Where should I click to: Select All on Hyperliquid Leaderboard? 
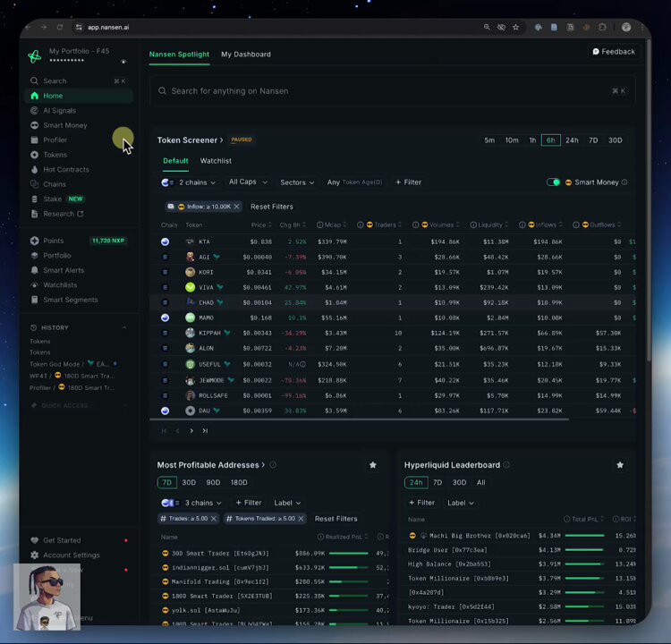point(481,483)
